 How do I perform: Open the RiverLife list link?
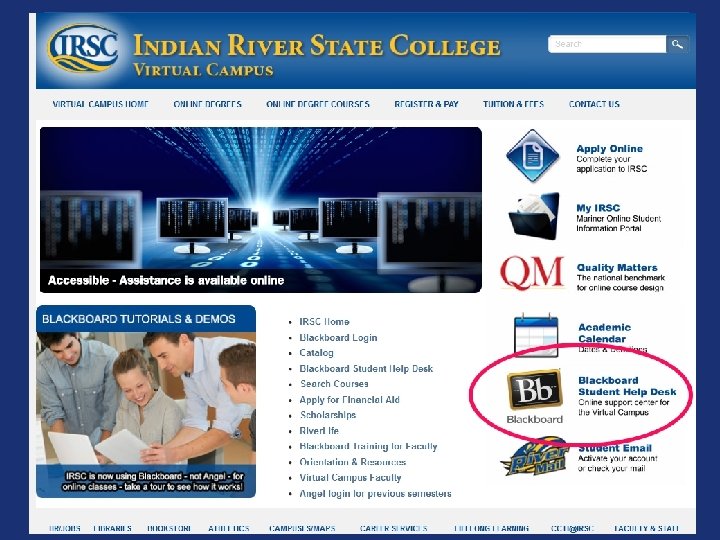pos(319,431)
